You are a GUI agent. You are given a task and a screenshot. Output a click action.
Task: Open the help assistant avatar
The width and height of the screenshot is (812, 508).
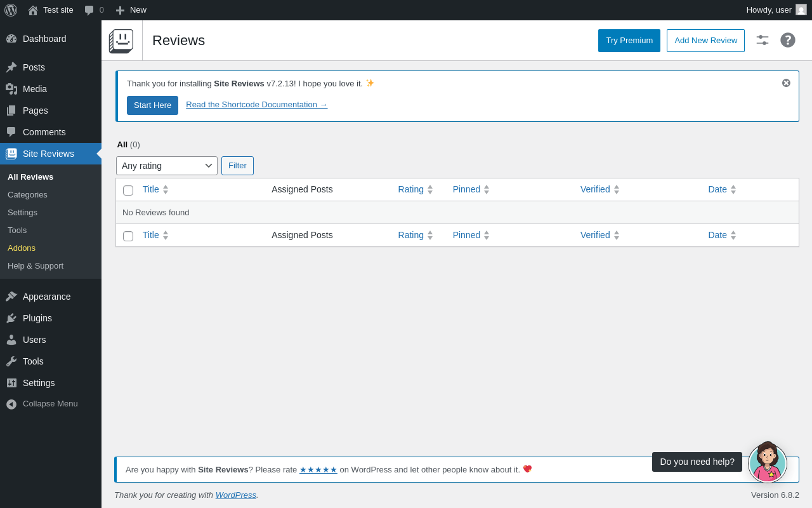(x=768, y=464)
